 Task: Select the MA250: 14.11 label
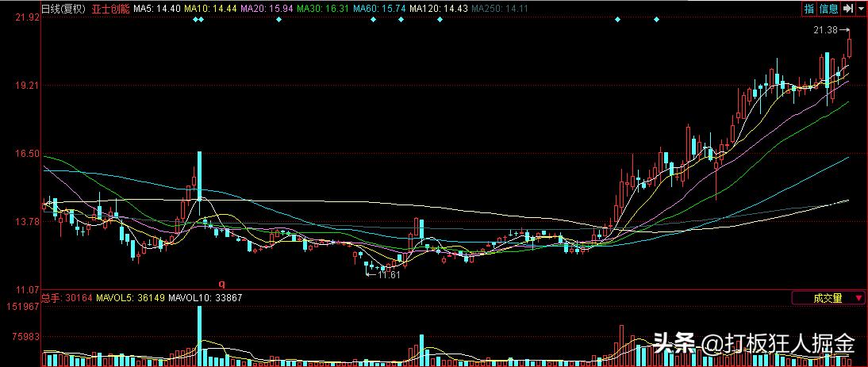click(501, 9)
